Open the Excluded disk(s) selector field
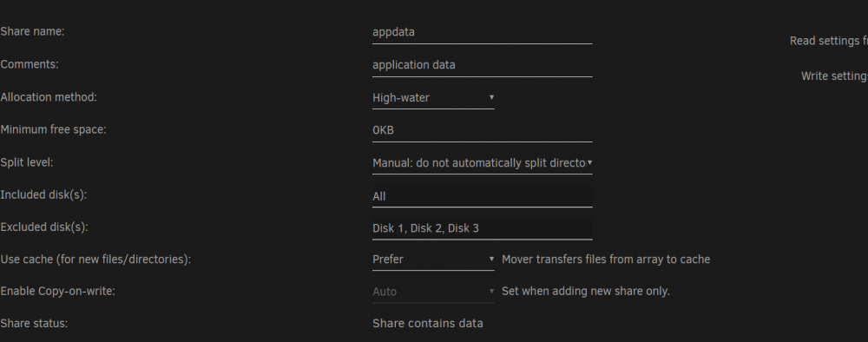This screenshot has height=342, width=868. [482, 228]
